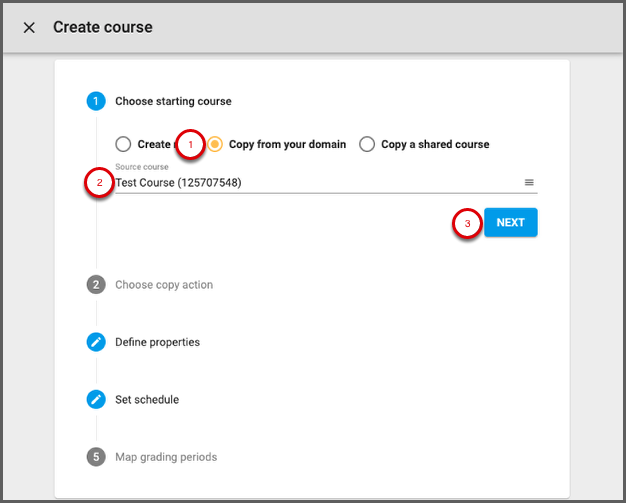The image size is (626, 503).
Task: Click the step 1 number circle
Action: 96,101
